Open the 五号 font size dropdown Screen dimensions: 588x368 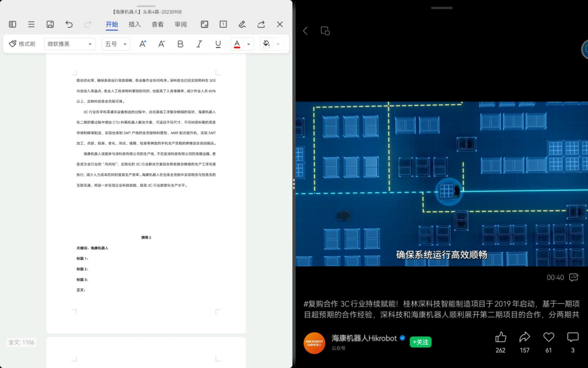click(116, 44)
